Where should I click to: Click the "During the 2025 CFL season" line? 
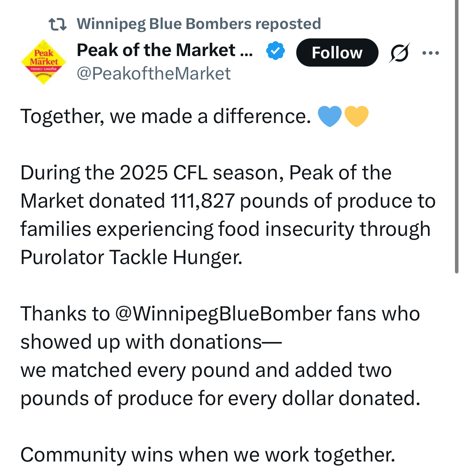pos(206,173)
